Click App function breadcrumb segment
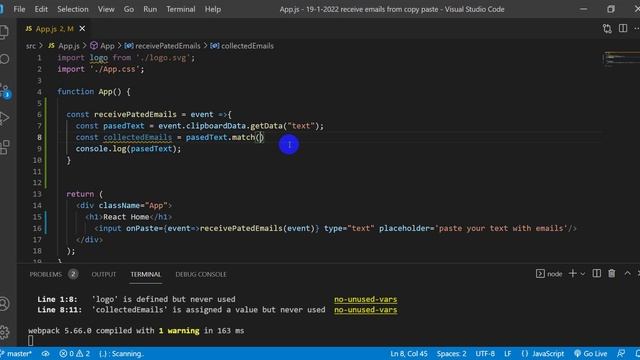This screenshot has width=640, height=360. [x=102, y=46]
